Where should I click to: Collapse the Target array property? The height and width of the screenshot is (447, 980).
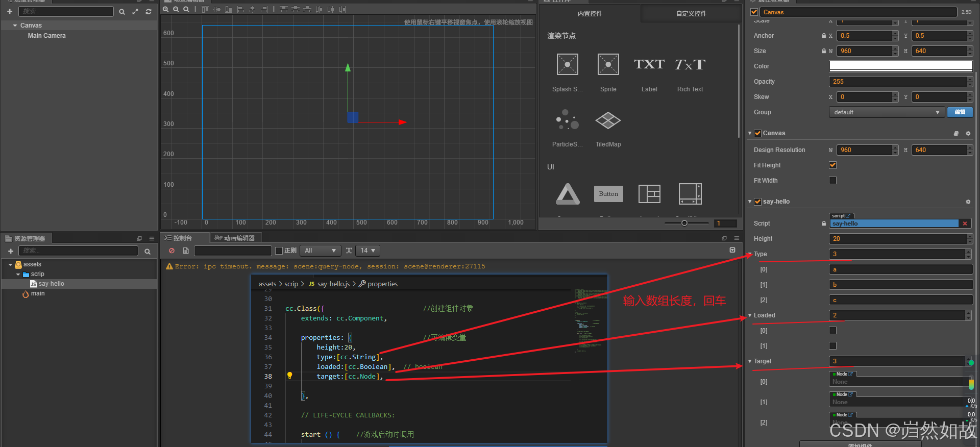click(x=750, y=361)
